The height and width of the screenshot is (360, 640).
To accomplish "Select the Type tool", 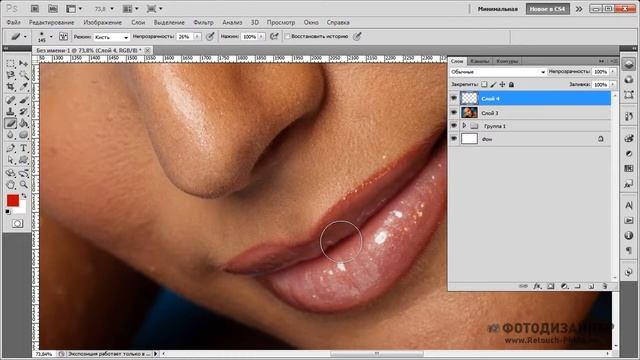I will [x=23, y=148].
